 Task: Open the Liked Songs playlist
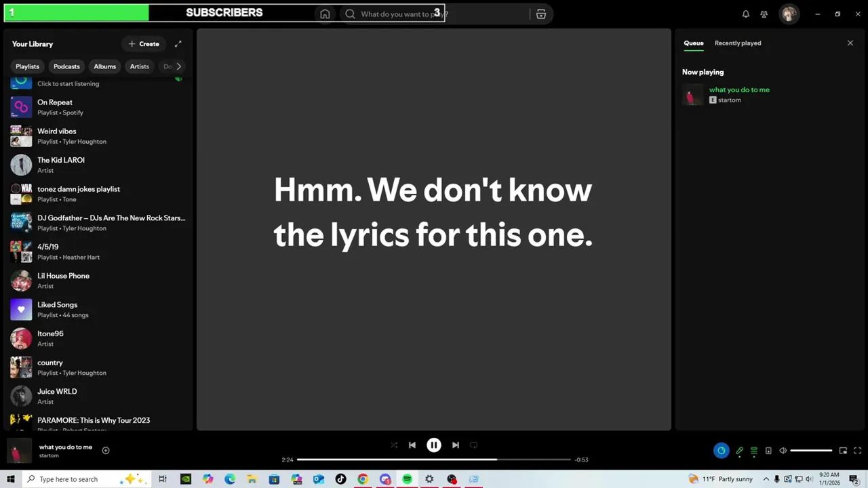coord(98,310)
